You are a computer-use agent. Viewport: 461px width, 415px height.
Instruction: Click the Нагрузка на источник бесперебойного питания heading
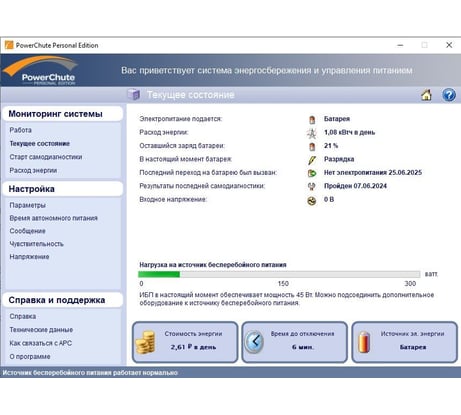[213, 265]
